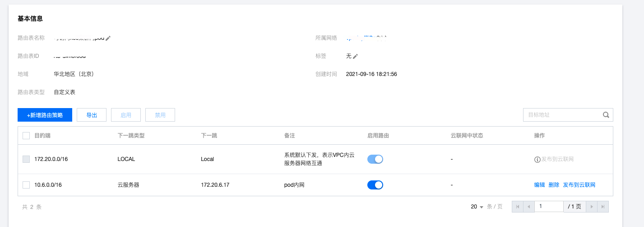Focus the 目标地址 search input field
The height and width of the screenshot is (227, 644).
[x=562, y=115]
